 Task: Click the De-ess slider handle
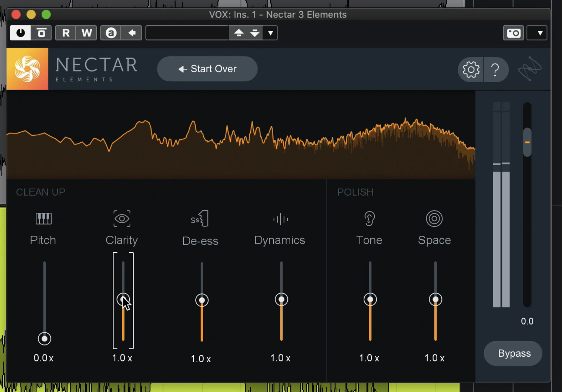coord(202,300)
